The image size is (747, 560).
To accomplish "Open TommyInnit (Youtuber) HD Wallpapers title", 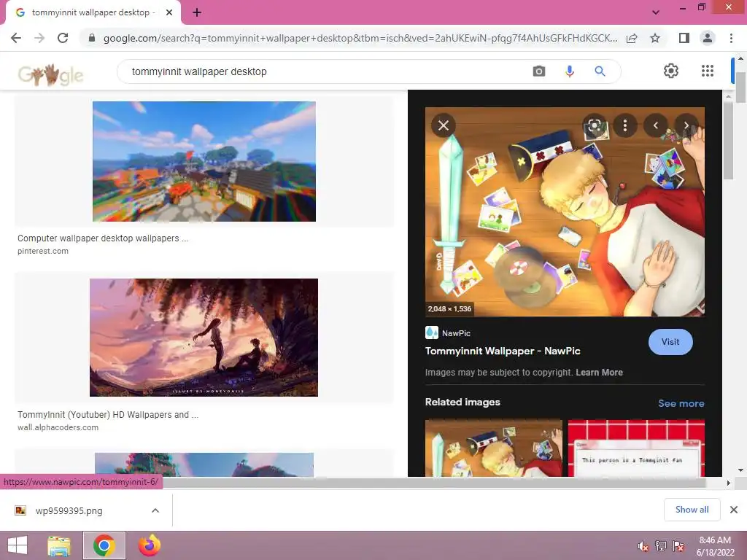I will (x=108, y=415).
